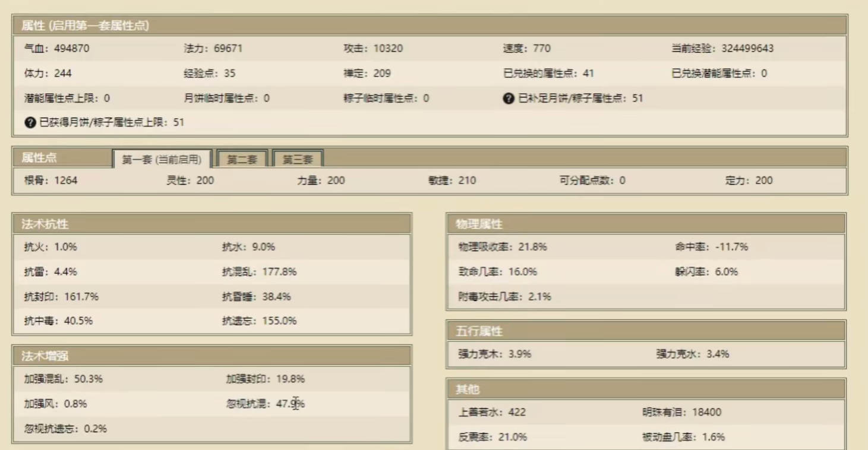Click the 五行属性 section header
Viewport: 868px width, 450px height.
click(479, 331)
